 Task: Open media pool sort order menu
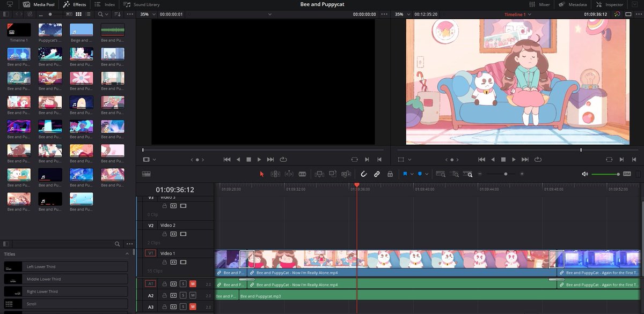click(117, 14)
